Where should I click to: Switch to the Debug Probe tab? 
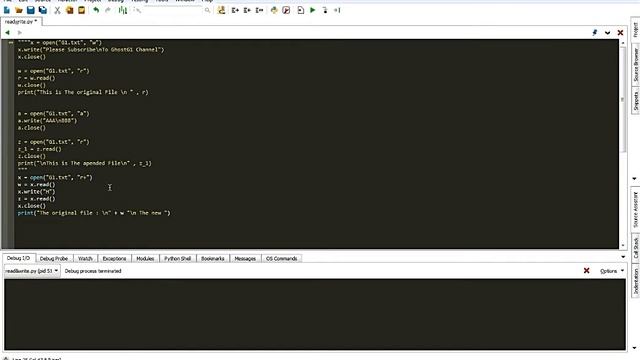click(54, 259)
